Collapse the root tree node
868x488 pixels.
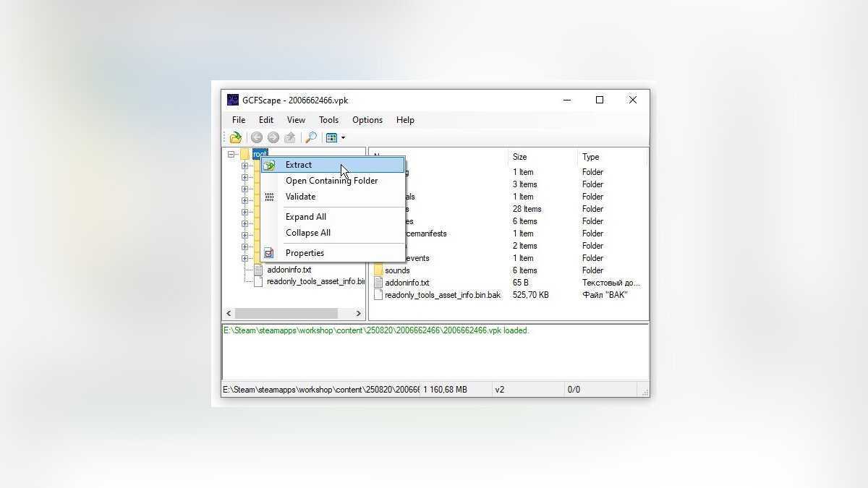231,154
